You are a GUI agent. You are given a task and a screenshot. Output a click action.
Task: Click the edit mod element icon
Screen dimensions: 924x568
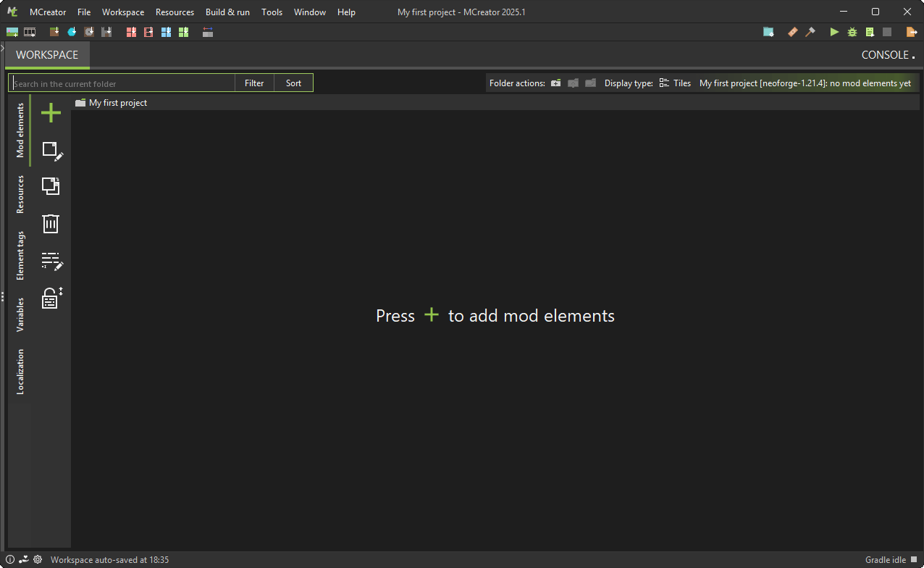point(52,151)
